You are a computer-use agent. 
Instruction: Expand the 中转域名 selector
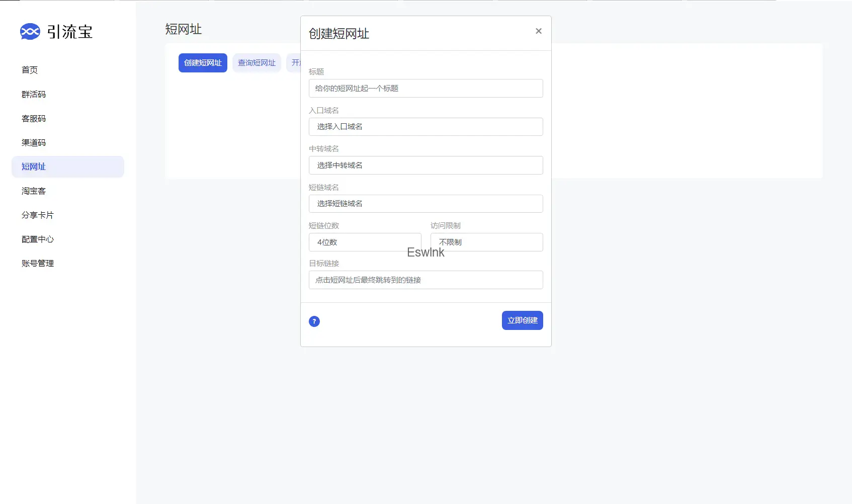425,165
